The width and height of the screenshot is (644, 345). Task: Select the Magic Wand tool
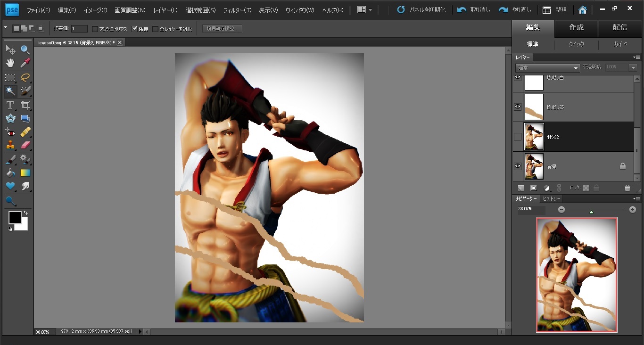[10, 90]
